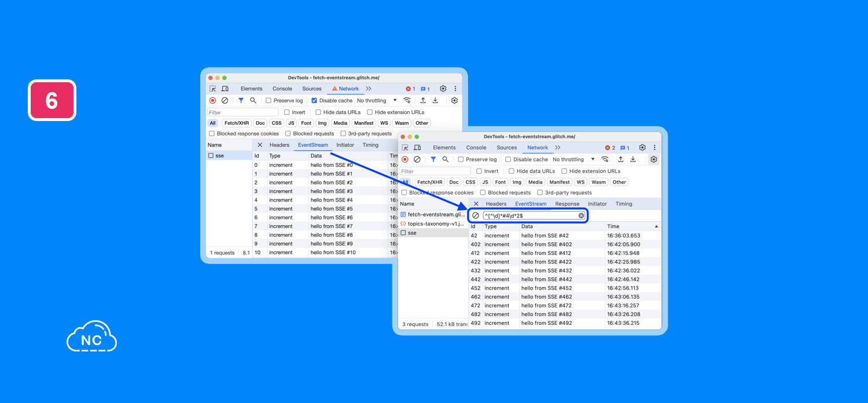Click the inspect element icon in back DevTools window
The width and height of the screenshot is (868, 403).
(213, 89)
